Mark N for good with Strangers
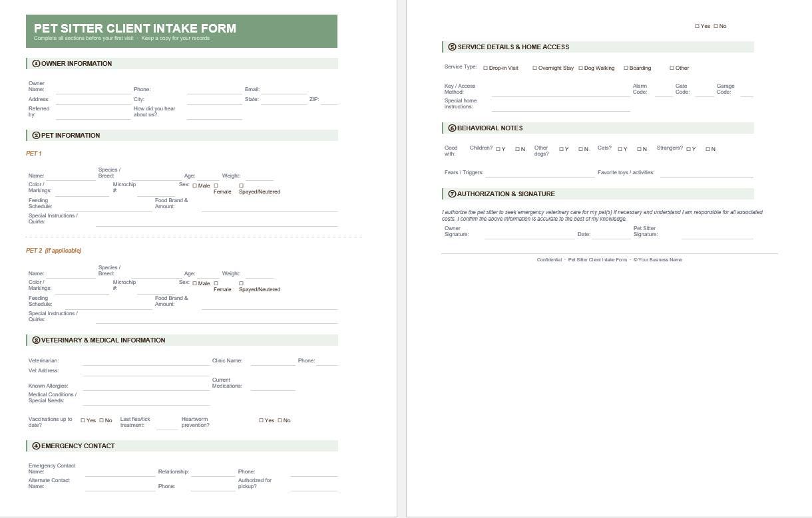This screenshot has height=518, width=812. pyautogui.click(x=708, y=149)
